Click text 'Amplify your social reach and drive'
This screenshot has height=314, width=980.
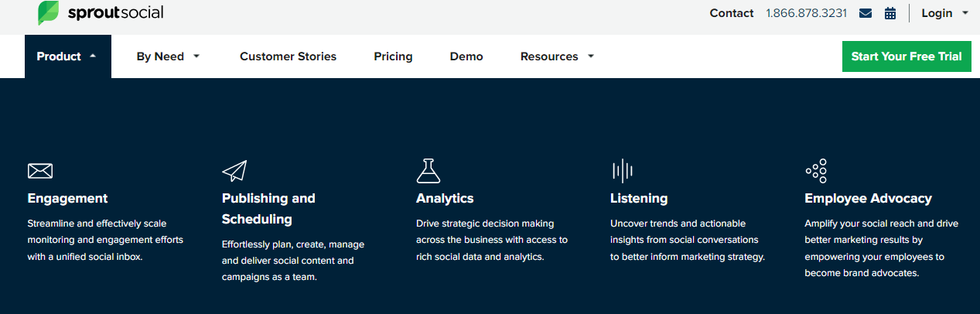882,224
